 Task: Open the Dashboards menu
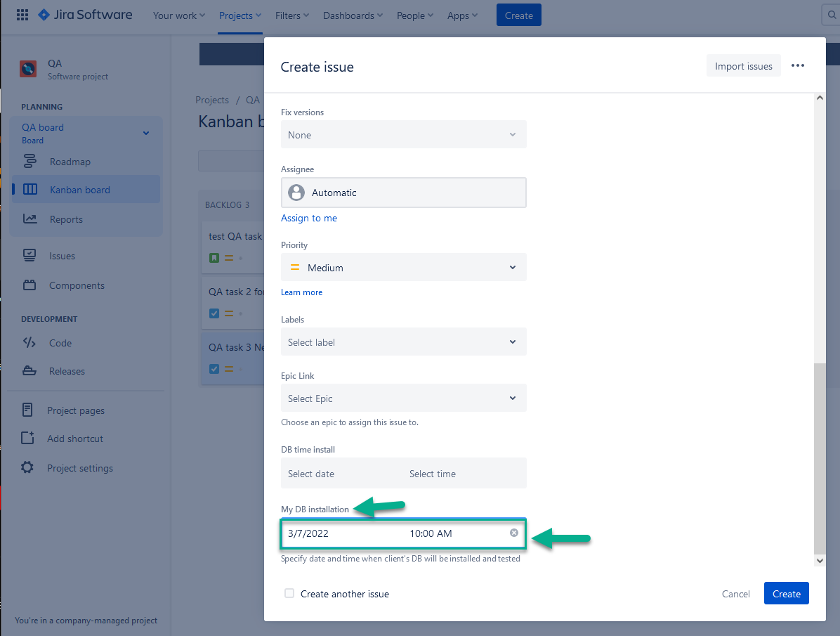pyautogui.click(x=353, y=15)
